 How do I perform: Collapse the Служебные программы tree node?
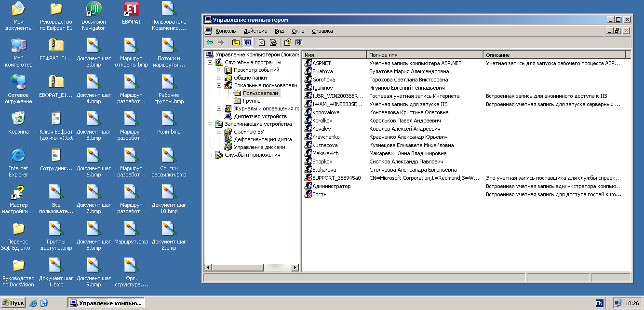[210, 62]
